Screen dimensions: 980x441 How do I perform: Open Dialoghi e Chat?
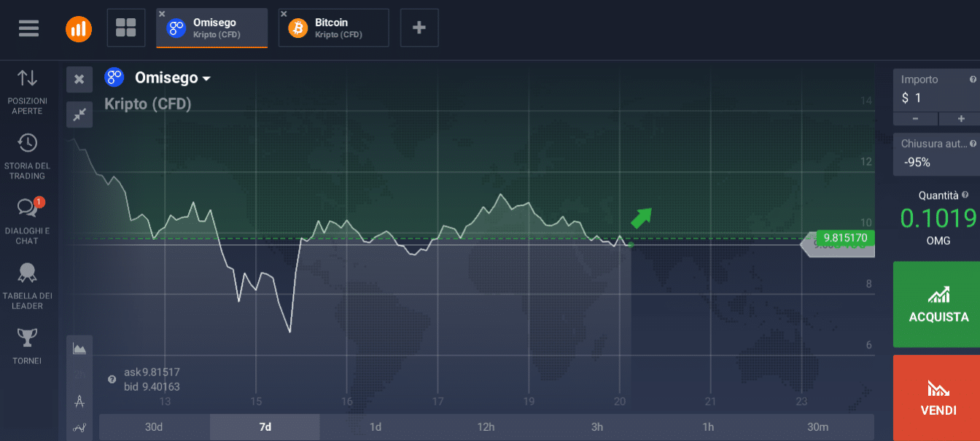coord(28,221)
